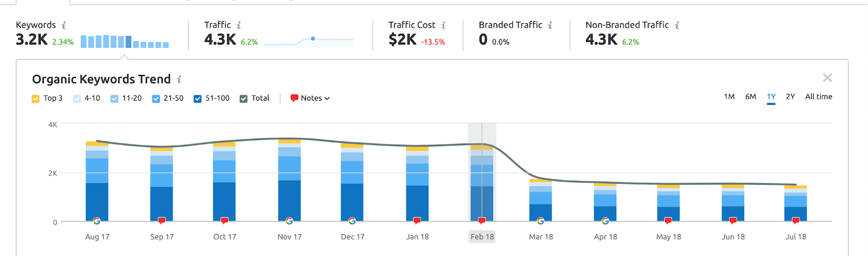Click the Mar 18 stacked bar

point(540,200)
